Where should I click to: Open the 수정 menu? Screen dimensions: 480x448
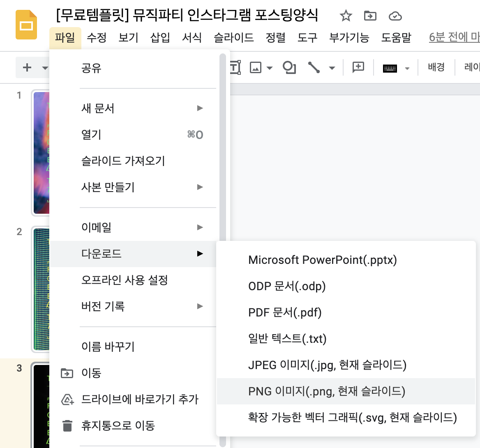click(x=97, y=38)
